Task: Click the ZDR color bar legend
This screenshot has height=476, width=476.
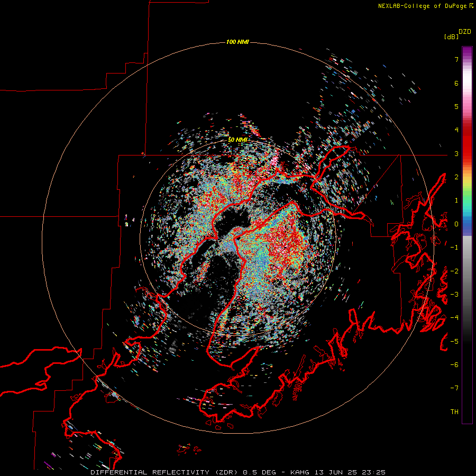Action: pyautogui.click(x=467, y=235)
